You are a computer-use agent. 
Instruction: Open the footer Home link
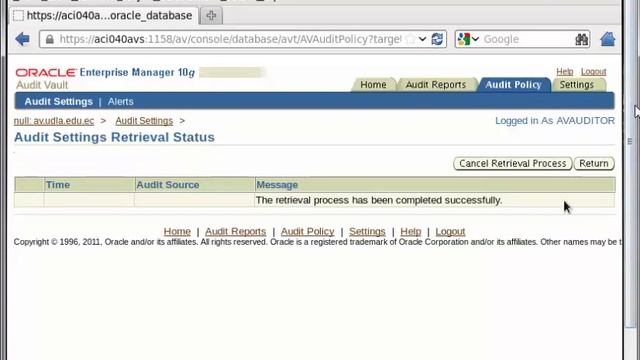coord(177,231)
